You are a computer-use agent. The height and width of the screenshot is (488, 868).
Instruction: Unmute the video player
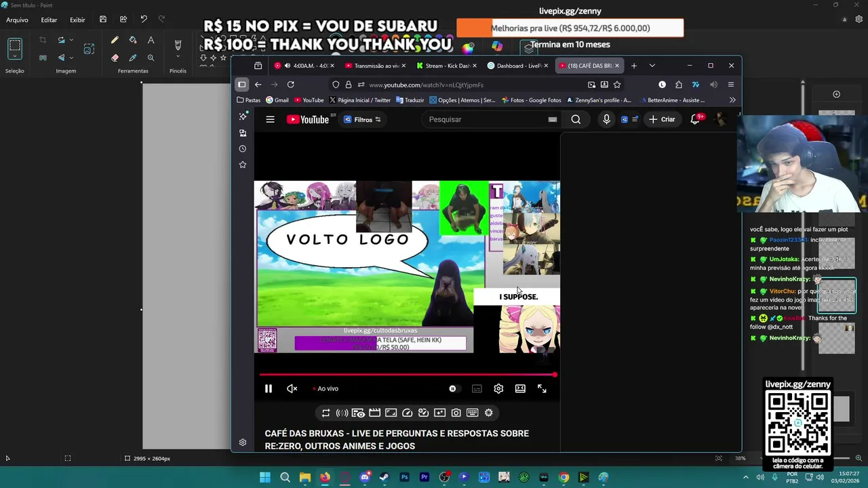tap(292, 389)
